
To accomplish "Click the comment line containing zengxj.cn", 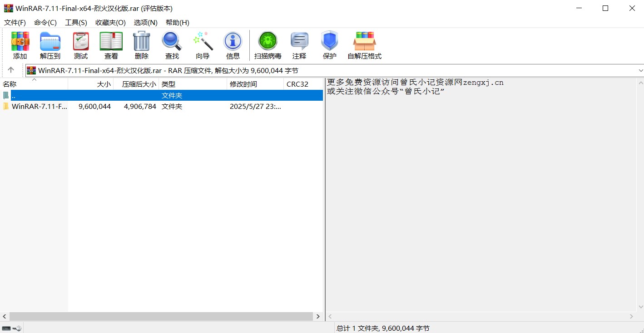I will (x=415, y=83).
